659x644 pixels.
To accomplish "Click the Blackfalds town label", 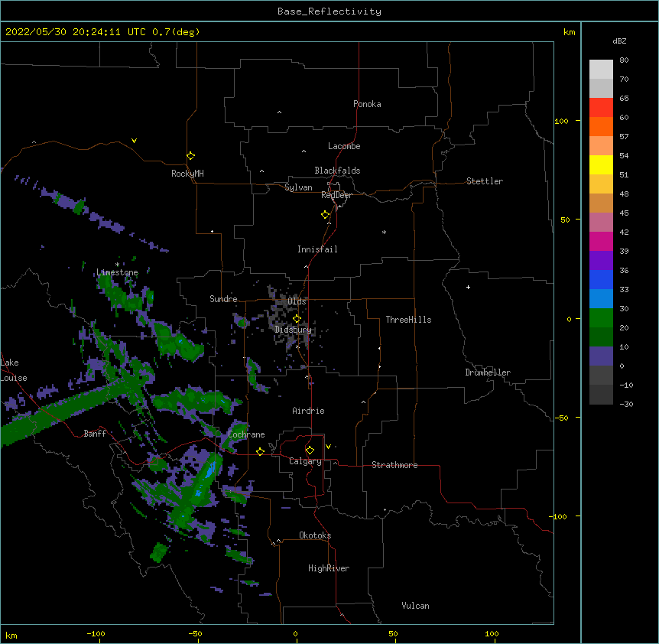I will point(337,171).
